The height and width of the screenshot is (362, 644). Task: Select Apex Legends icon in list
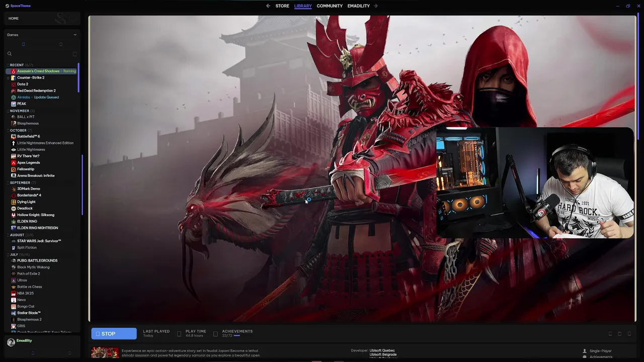click(x=14, y=163)
